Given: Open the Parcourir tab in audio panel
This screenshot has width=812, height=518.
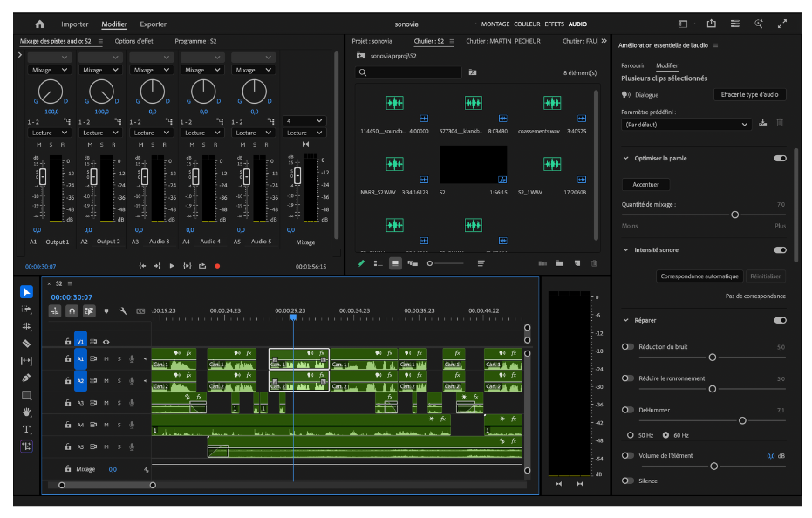Looking at the screenshot, I should pyautogui.click(x=632, y=65).
